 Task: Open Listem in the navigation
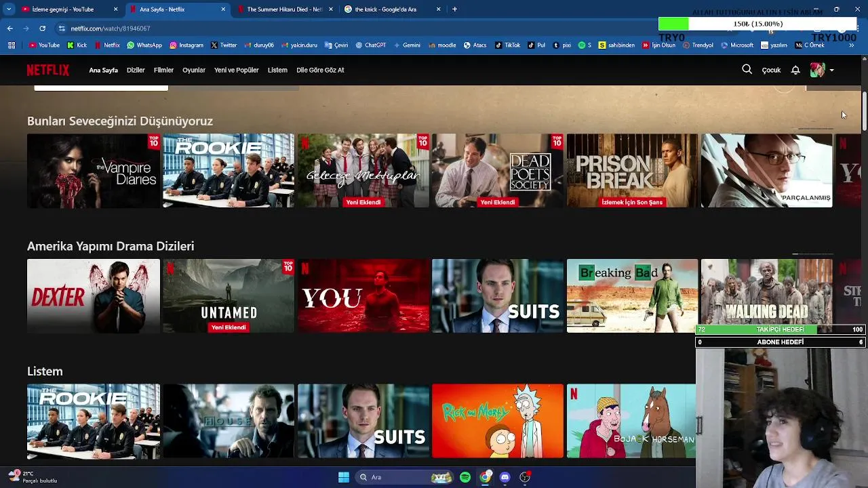(277, 70)
